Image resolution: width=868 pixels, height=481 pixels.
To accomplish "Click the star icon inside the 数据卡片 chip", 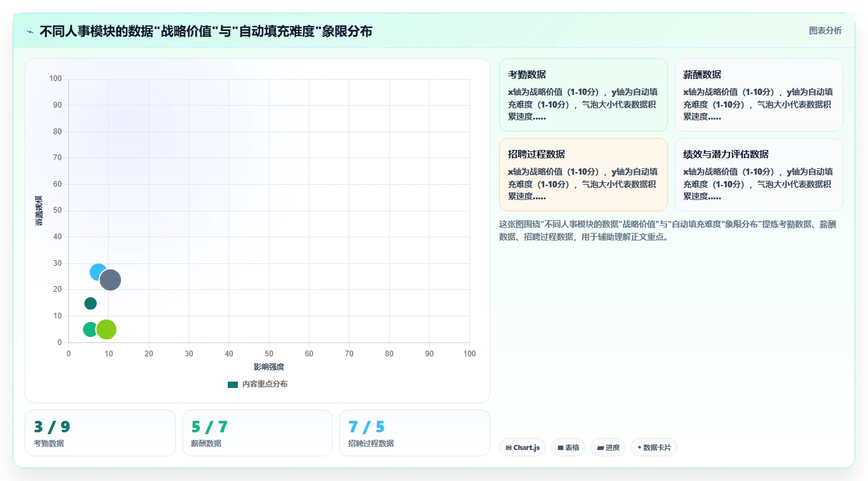I will pos(640,447).
